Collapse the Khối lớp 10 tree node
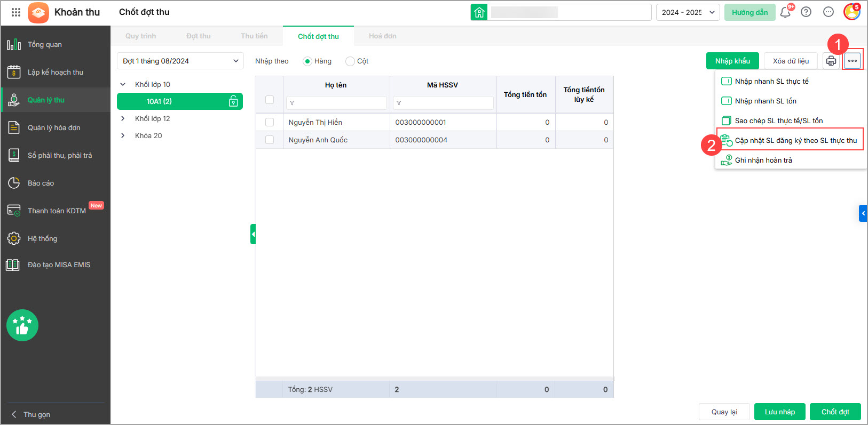 (x=123, y=84)
